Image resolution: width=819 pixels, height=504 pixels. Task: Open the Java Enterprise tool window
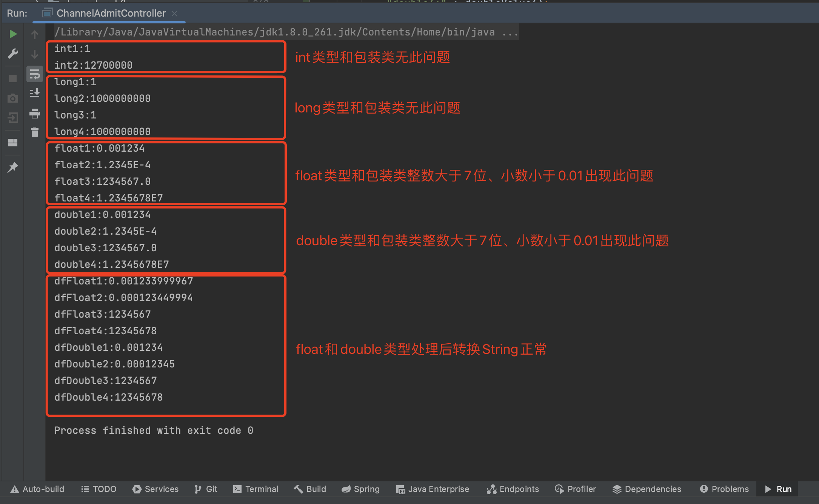pyautogui.click(x=433, y=489)
